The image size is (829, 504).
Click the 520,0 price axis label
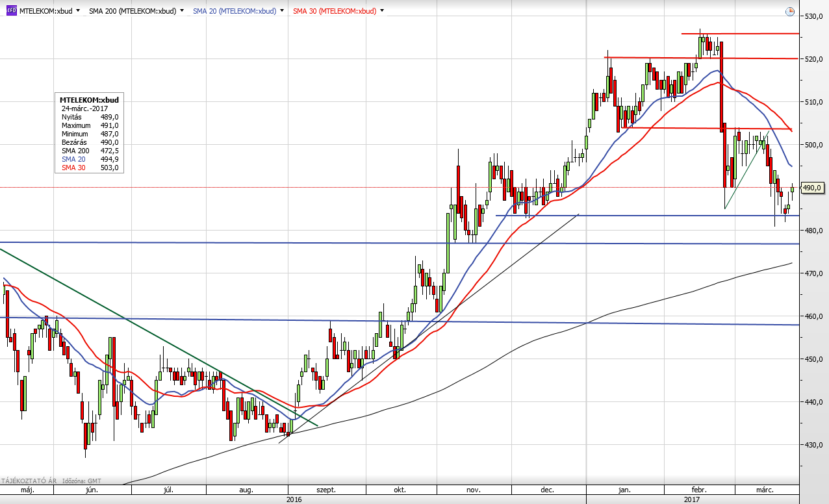point(815,59)
